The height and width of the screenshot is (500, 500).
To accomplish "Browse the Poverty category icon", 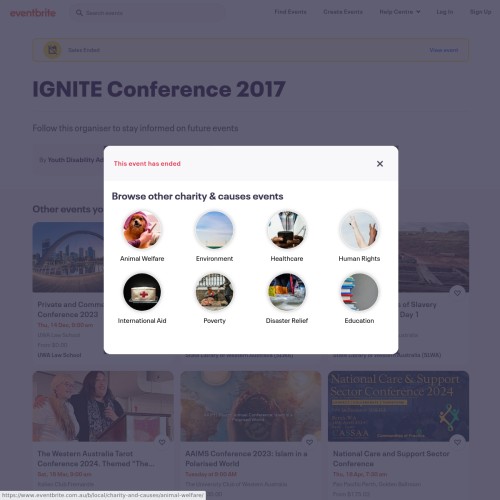I will [214, 292].
